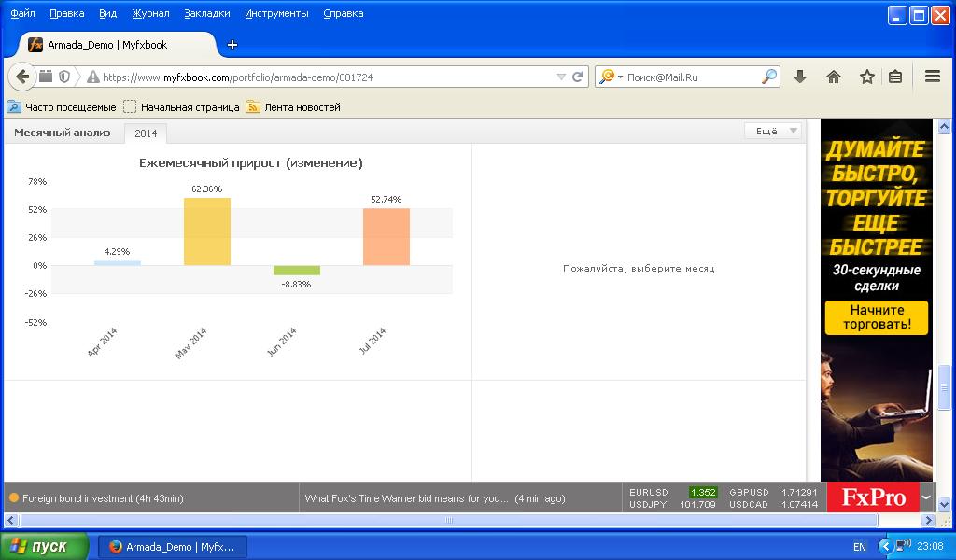Collapse the bottom ticker bar chevron
Viewport: 956px width, 560px height.
click(925, 497)
